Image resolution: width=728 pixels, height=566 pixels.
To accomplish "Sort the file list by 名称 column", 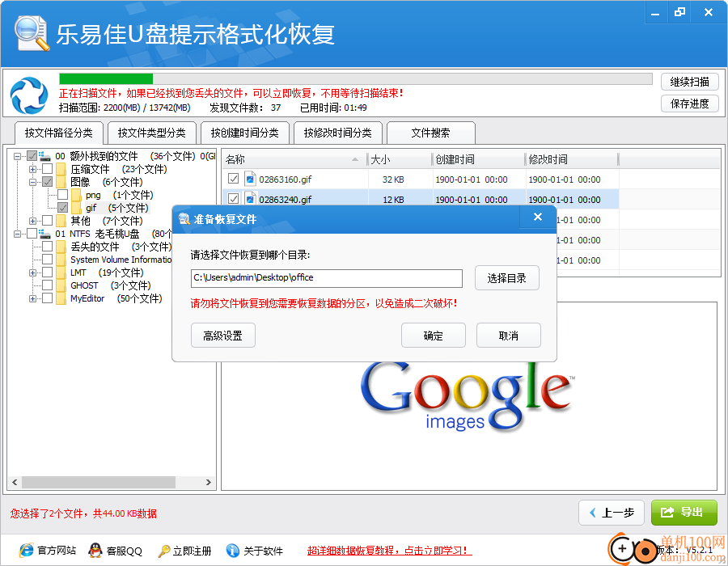I will point(294,159).
